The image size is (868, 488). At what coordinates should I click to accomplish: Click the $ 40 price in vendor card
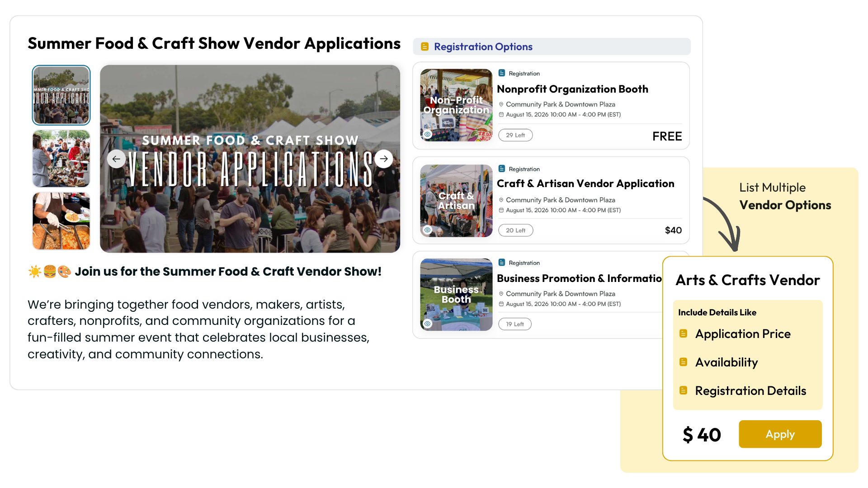pyautogui.click(x=702, y=435)
